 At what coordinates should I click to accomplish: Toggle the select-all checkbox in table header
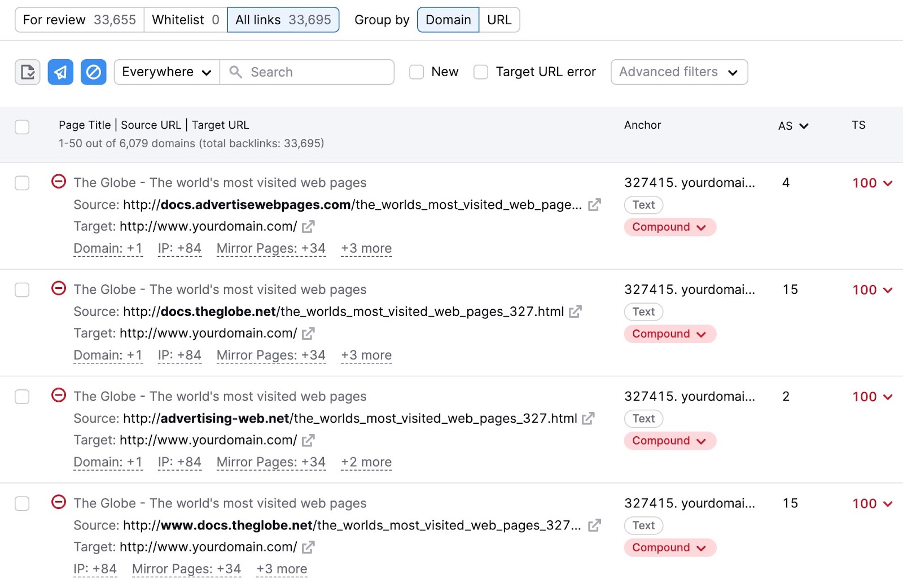pos(22,127)
